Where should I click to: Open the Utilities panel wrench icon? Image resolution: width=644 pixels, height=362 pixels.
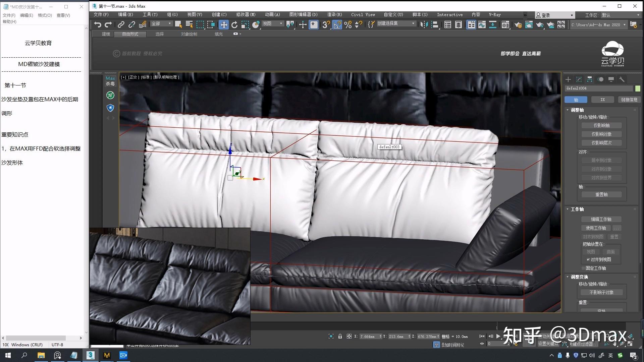[622, 79]
